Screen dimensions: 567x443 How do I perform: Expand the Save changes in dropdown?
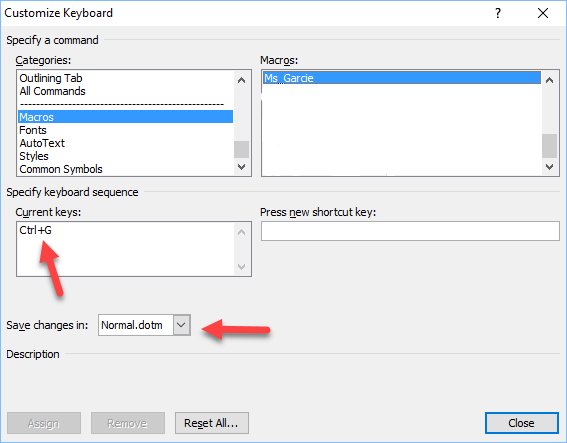[182, 325]
